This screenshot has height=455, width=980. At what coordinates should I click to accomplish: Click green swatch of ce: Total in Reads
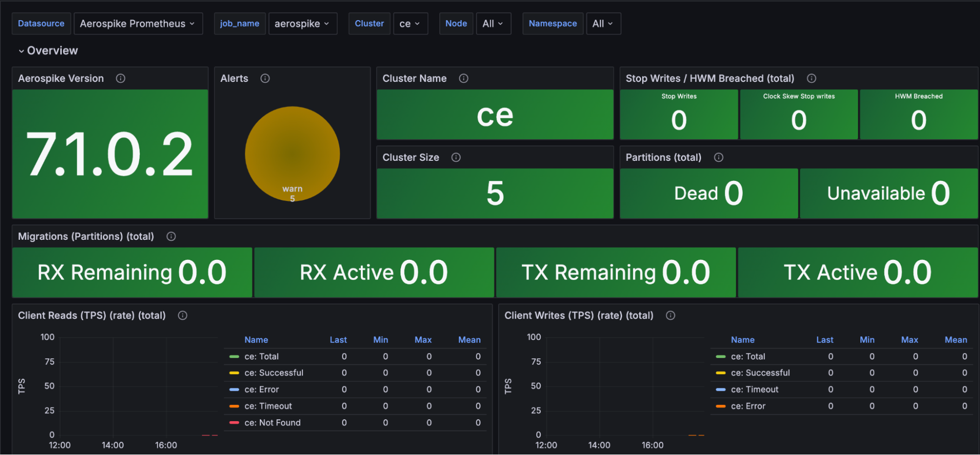(234, 356)
